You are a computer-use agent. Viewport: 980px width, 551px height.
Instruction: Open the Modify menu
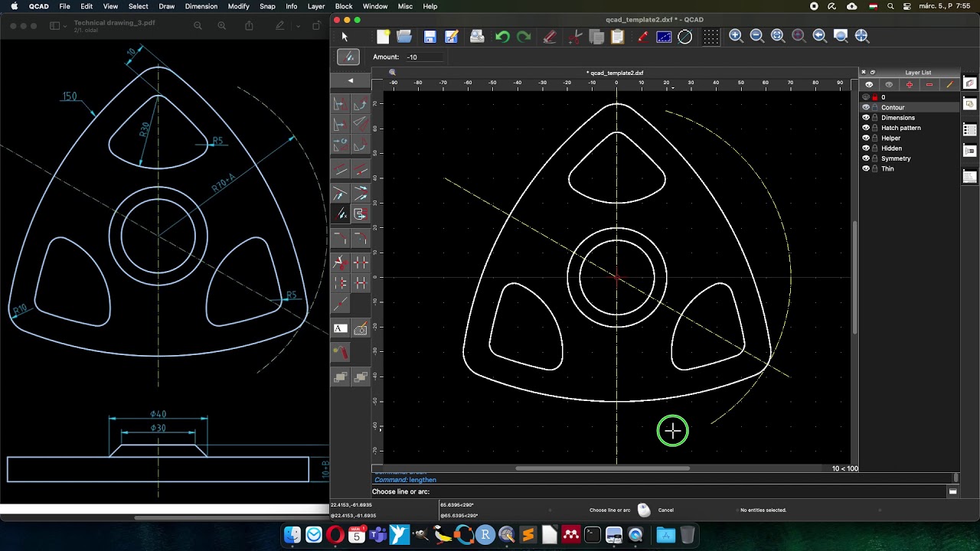click(238, 6)
